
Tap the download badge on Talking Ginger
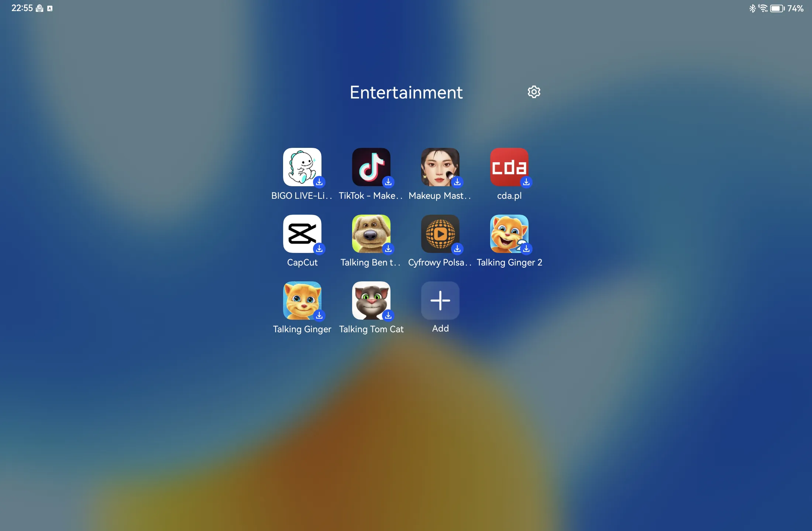[x=319, y=316]
